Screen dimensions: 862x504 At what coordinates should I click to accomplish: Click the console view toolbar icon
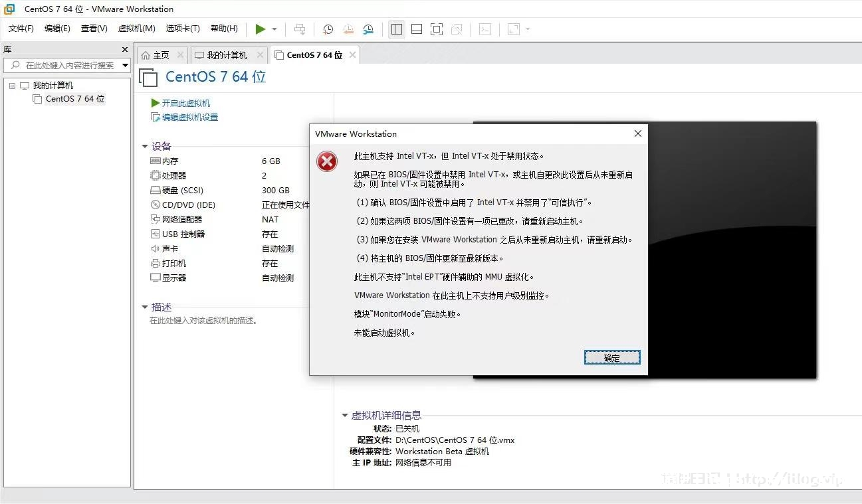point(485,29)
